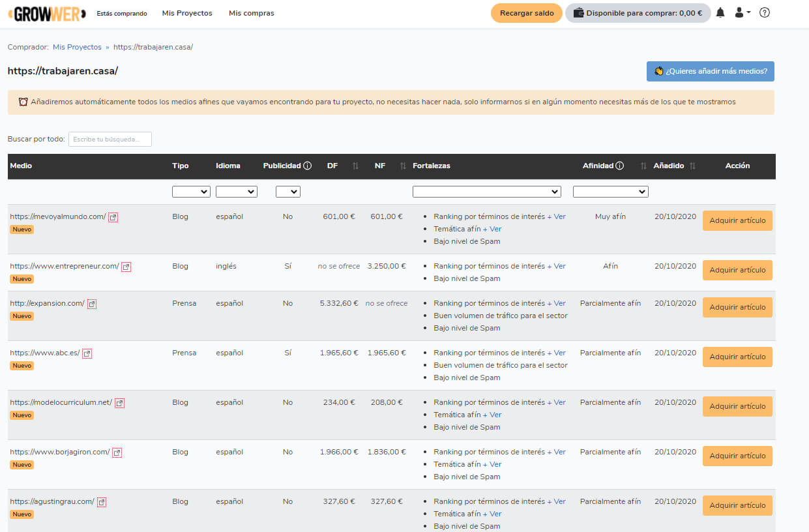Click the breadcrumb text https://trabajaren.casa/

coord(153,47)
